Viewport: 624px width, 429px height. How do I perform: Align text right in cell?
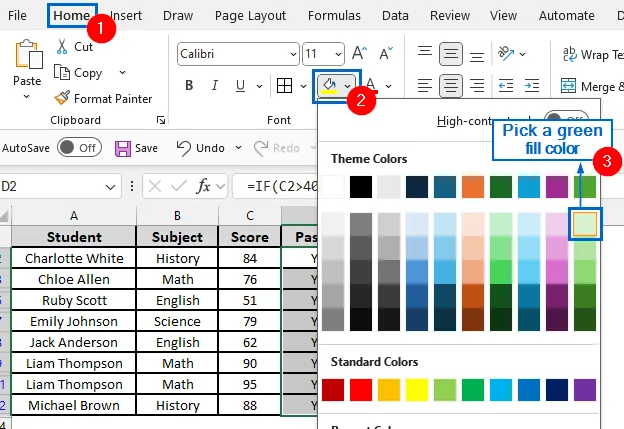click(x=477, y=85)
